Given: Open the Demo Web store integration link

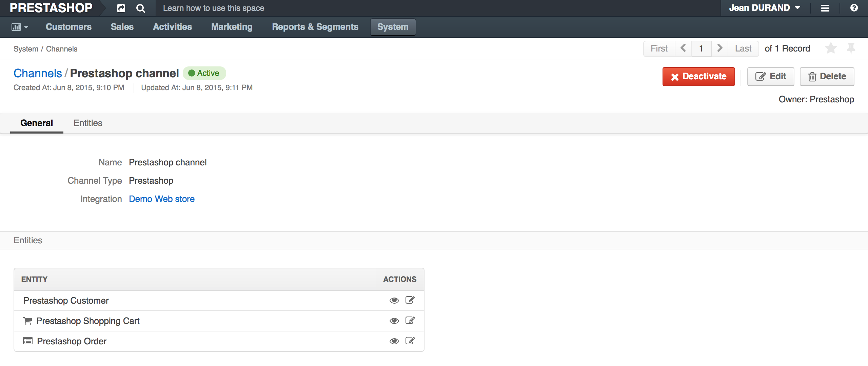Looking at the screenshot, I should point(162,199).
